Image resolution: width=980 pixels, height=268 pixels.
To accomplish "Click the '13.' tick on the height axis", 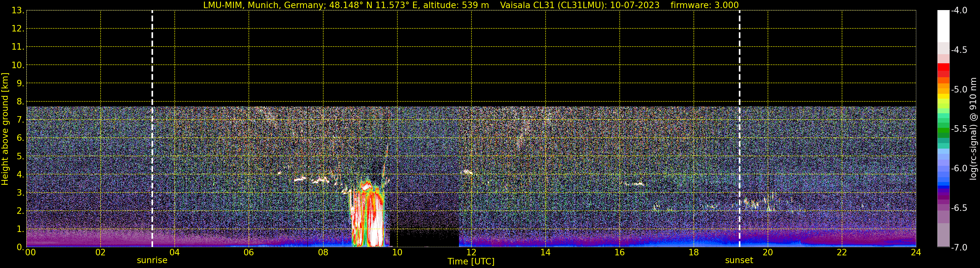I will point(18,11).
